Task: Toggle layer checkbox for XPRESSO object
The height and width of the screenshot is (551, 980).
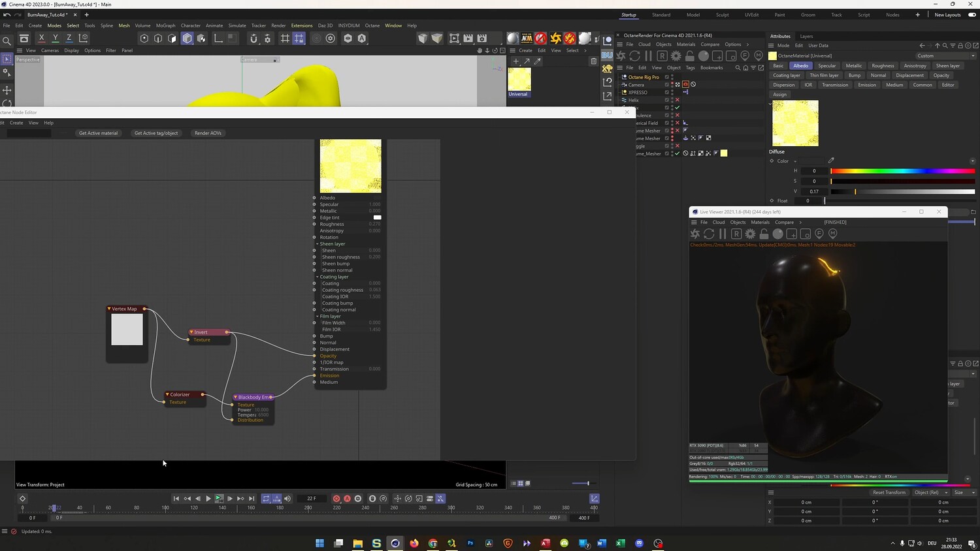Action: click(x=667, y=92)
